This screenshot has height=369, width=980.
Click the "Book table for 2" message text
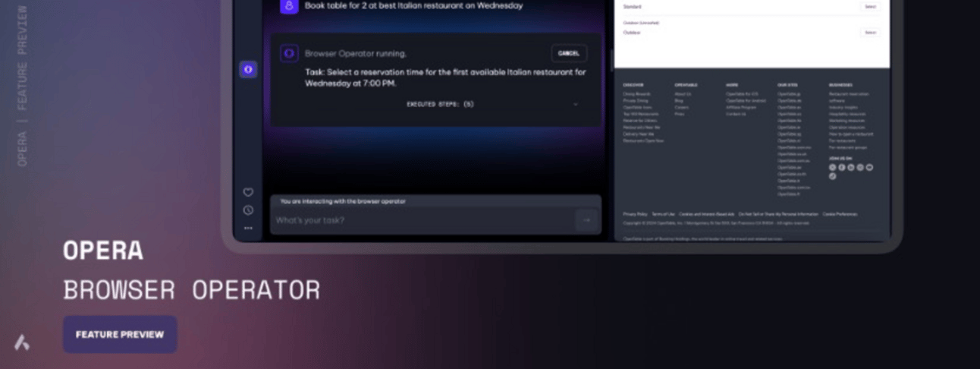[x=413, y=6]
